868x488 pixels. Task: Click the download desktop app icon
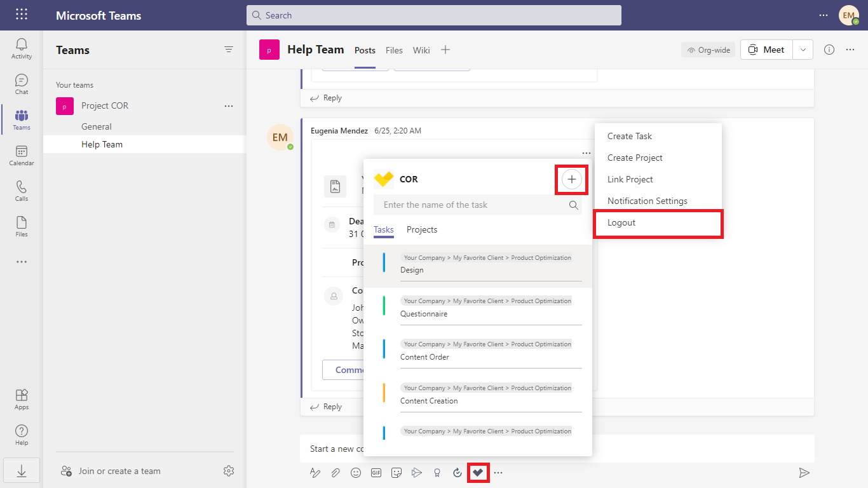coord(22,471)
